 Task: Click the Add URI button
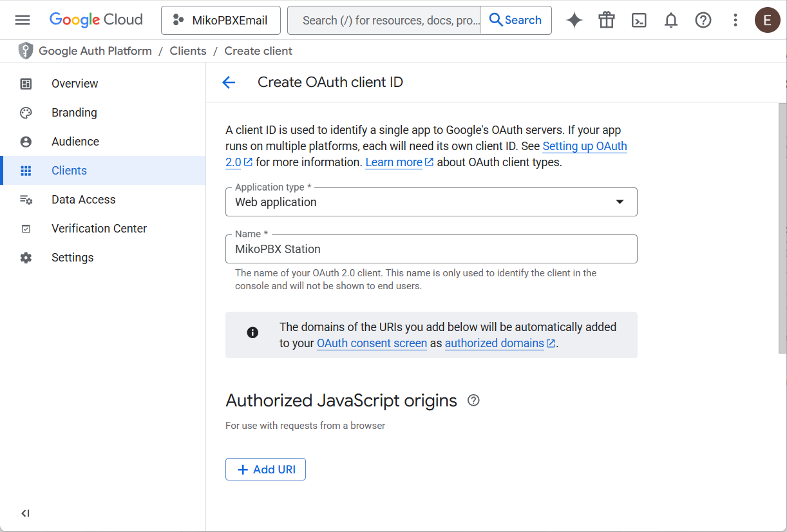[x=265, y=470]
